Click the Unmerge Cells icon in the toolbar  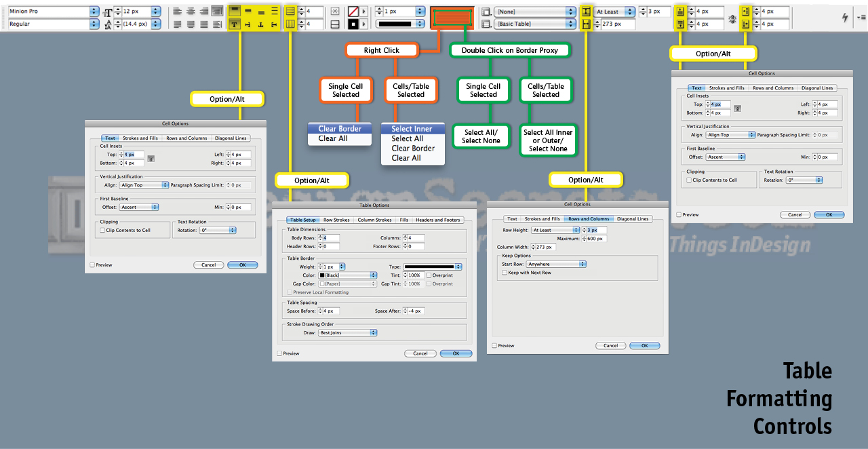point(335,24)
